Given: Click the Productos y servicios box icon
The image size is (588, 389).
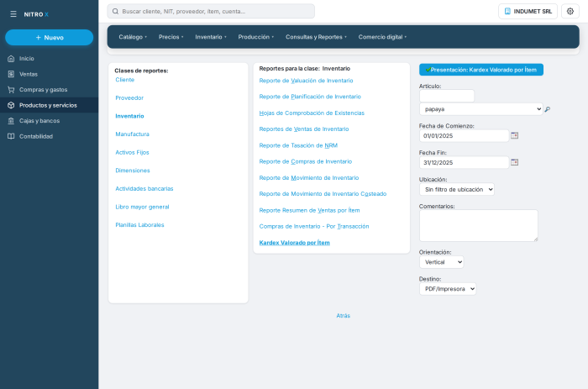Looking at the screenshot, I should pyautogui.click(x=11, y=105).
